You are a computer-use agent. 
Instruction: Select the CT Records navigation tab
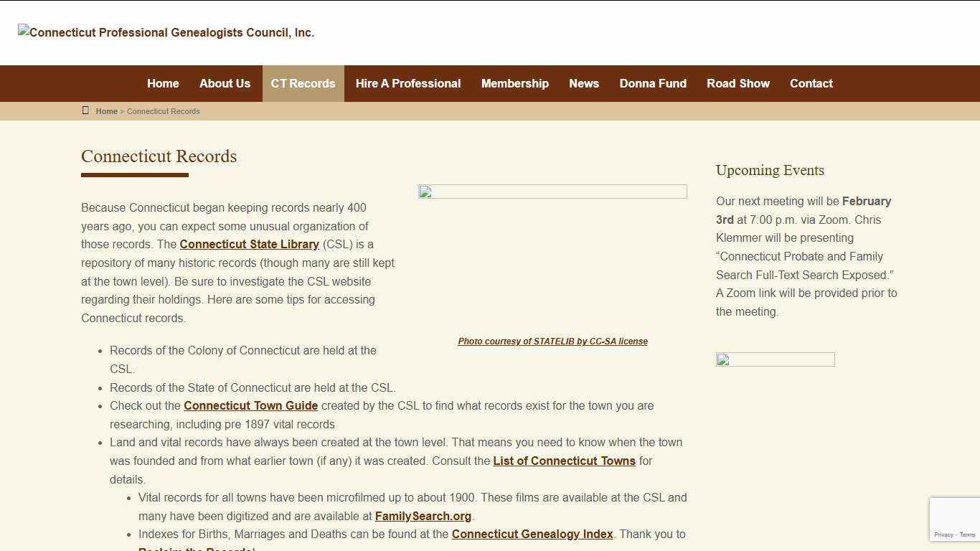pos(303,83)
